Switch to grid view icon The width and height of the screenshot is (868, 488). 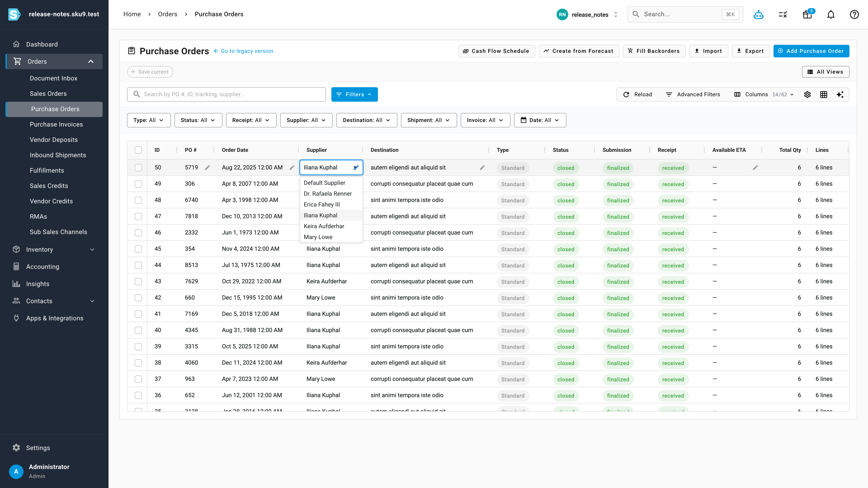(x=823, y=95)
